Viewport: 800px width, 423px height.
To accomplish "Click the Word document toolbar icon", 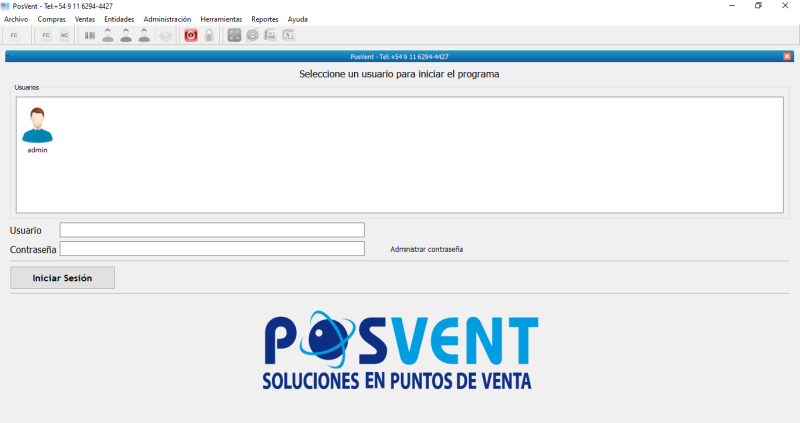I will click(270, 35).
